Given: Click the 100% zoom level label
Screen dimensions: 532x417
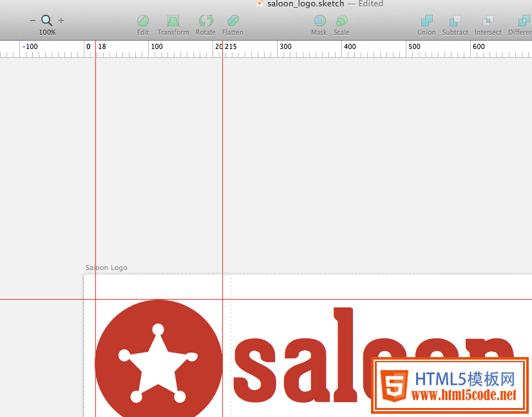Looking at the screenshot, I should [x=47, y=32].
